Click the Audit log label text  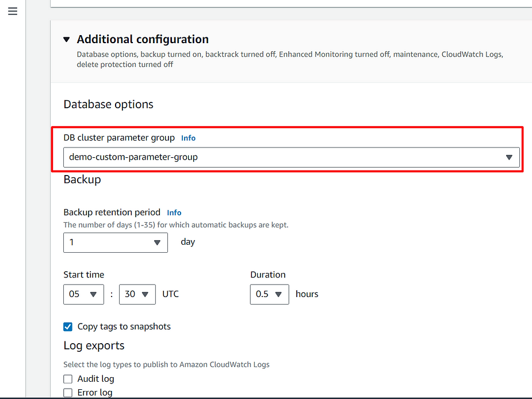(x=95, y=379)
